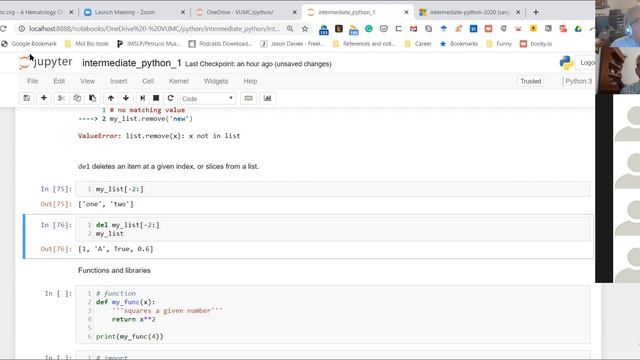640x360 pixels.
Task: Click the Gmail extension icon
Action: [x=413, y=29]
